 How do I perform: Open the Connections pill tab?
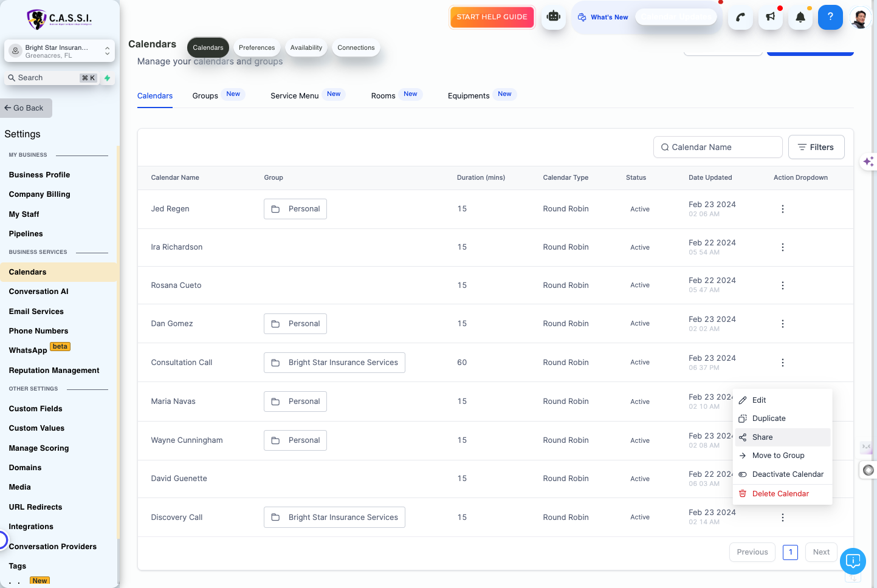click(x=356, y=47)
